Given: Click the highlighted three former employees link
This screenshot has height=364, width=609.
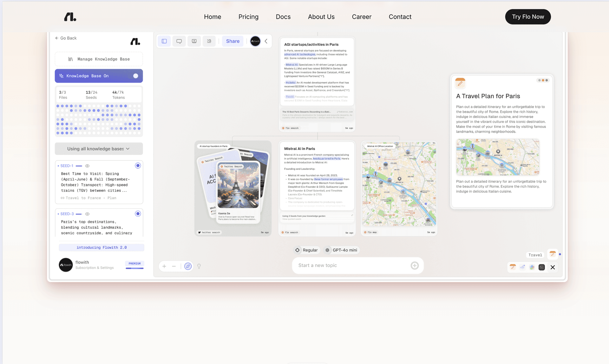Looking at the screenshot, I should pos(328,179).
